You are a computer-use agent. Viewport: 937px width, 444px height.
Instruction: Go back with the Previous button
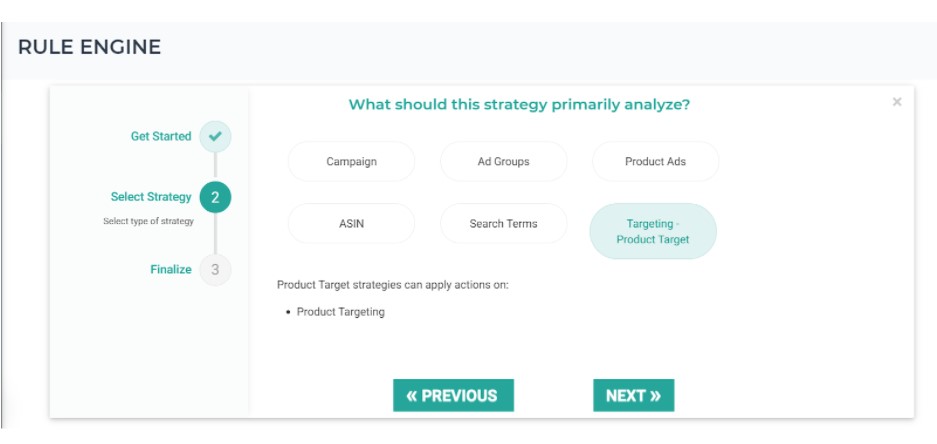[453, 395]
